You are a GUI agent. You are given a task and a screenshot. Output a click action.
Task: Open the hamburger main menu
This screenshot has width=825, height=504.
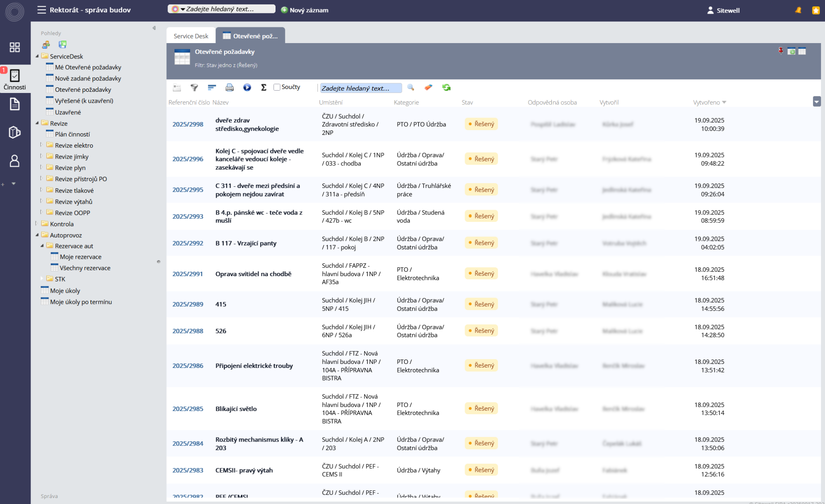41,10
